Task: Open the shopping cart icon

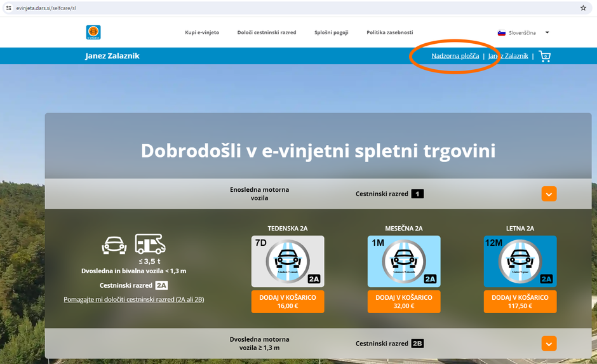Action: pyautogui.click(x=544, y=56)
